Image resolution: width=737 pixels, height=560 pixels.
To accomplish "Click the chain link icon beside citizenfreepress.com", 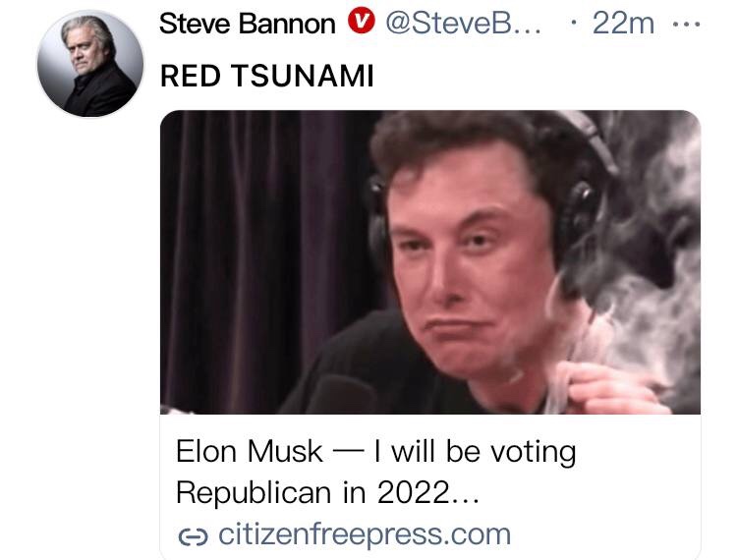I will pos(193,536).
